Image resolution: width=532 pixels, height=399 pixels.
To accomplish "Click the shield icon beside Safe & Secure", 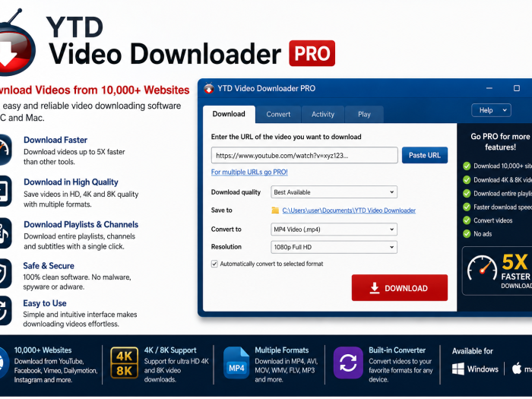I will coord(5,274).
